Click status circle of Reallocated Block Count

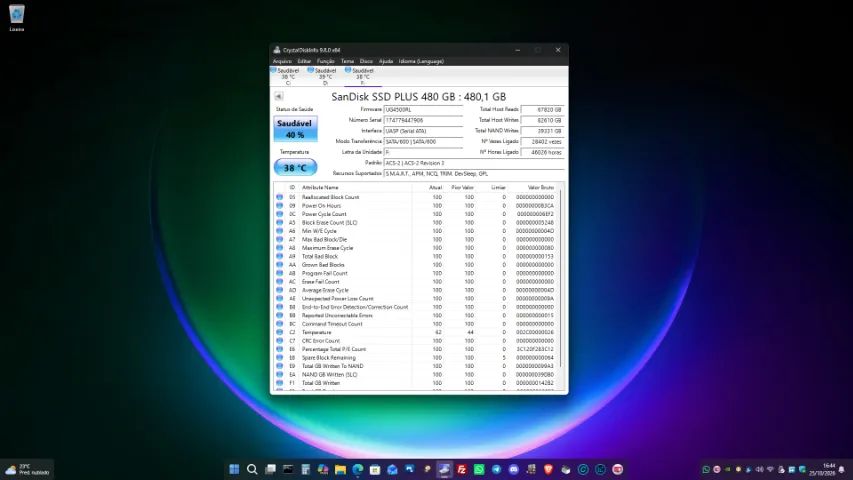[x=280, y=197]
